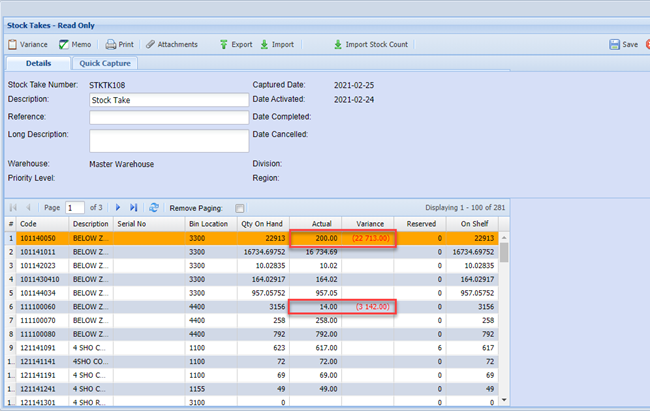Viewport: 650px width, 411px height.
Task: Save the stock take
Action: [623, 45]
